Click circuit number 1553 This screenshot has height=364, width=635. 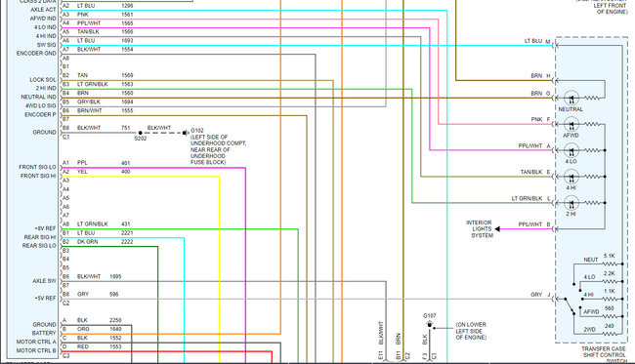(x=115, y=347)
